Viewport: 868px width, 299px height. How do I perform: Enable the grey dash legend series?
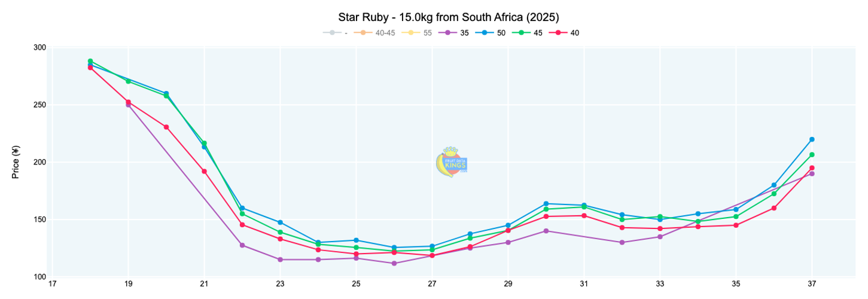335,33
